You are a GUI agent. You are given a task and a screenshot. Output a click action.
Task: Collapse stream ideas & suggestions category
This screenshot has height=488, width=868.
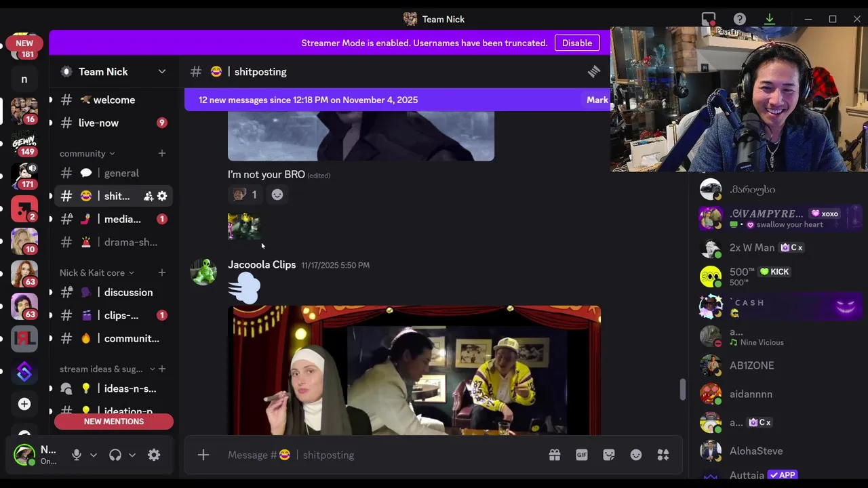(x=107, y=369)
